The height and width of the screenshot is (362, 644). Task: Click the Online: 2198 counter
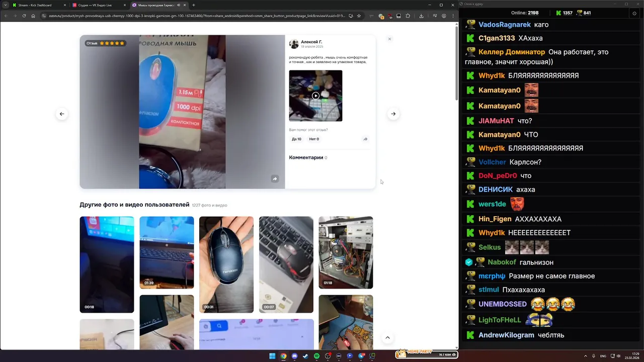(x=525, y=13)
